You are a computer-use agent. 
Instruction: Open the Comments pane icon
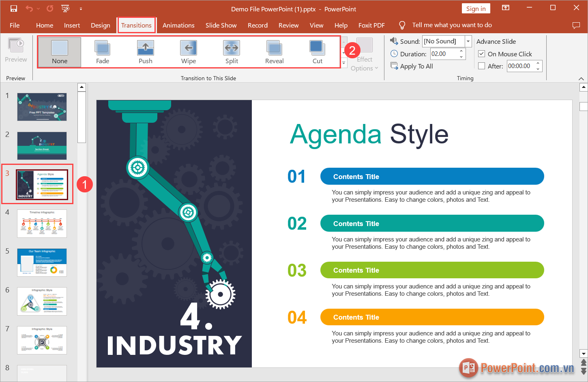click(576, 25)
